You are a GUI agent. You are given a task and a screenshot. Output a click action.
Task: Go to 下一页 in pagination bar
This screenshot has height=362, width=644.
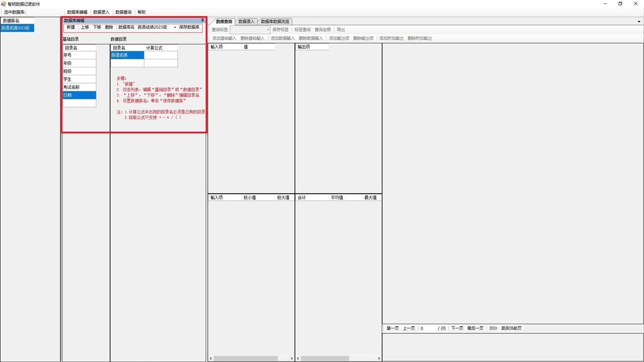pyautogui.click(x=457, y=328)
